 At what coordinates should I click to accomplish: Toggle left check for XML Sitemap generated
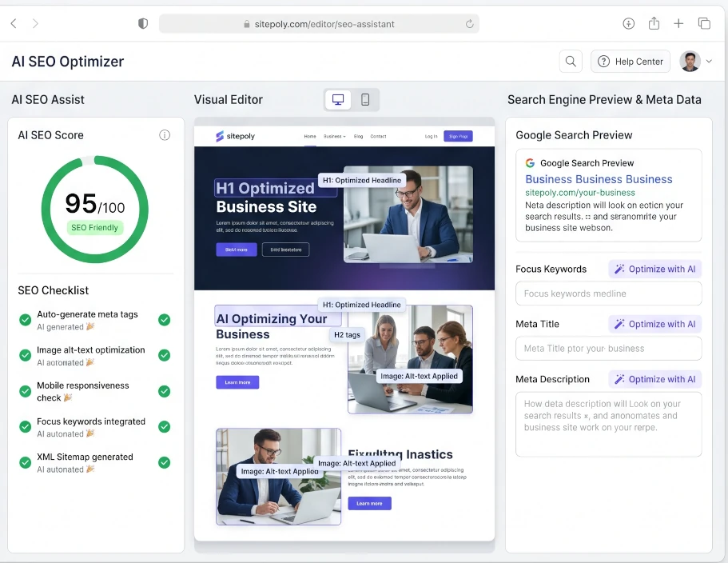(25, 463)
